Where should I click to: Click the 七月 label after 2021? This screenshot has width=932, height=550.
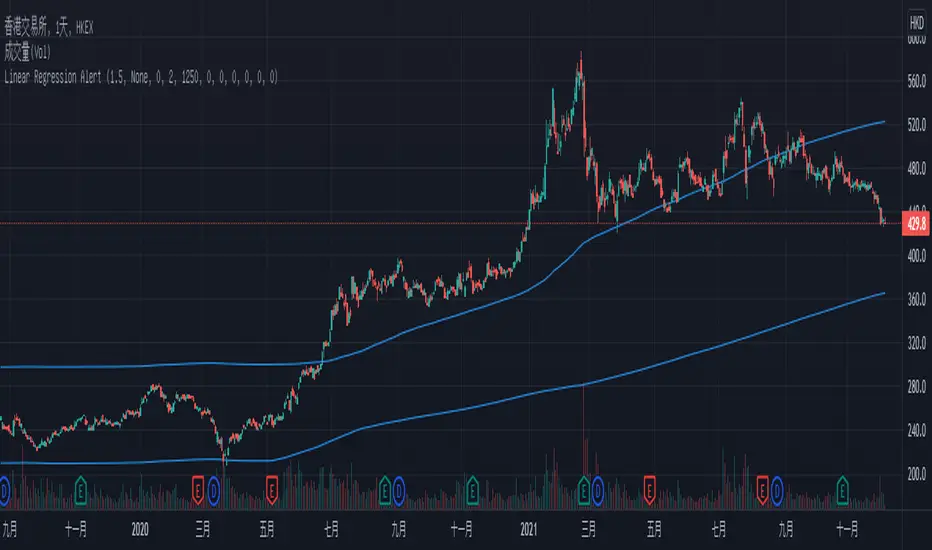719,529
